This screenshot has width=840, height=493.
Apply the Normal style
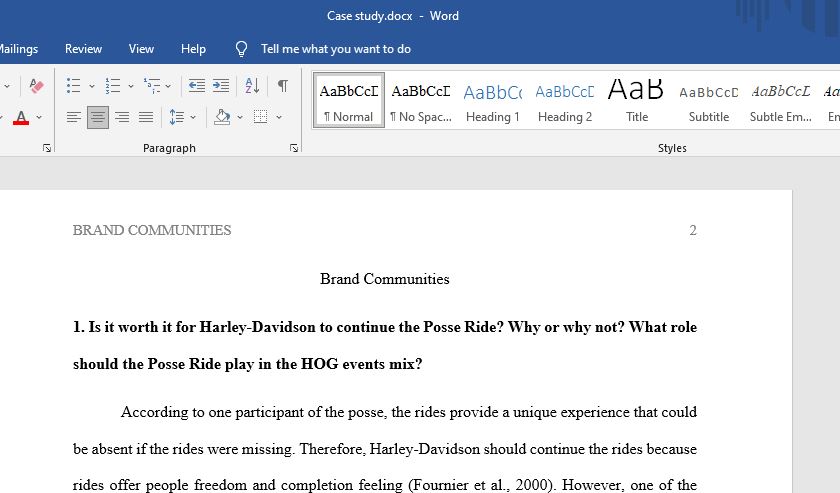349,101
